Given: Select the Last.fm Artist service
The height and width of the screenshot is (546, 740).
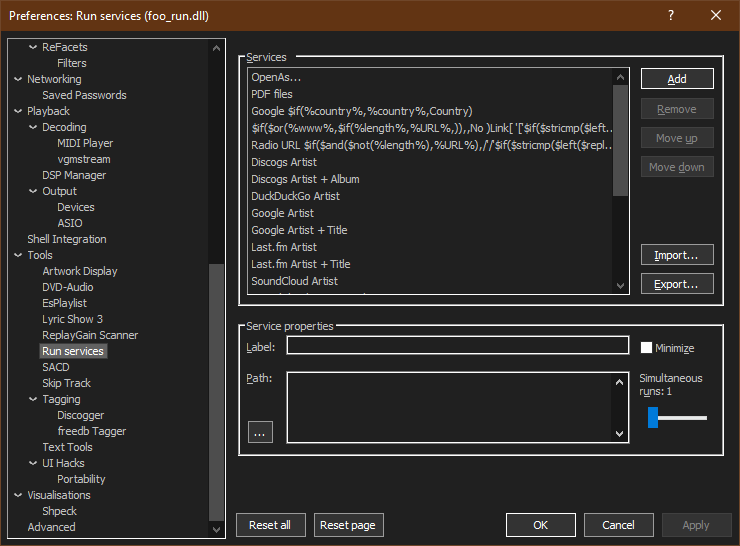Looking at the screenshot, I should (x=284, y=247).
